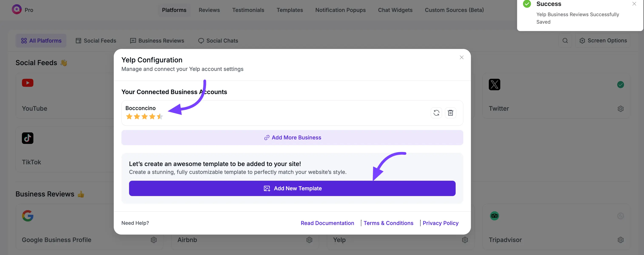The height and width of the screenshot is (255, 644).
Task: Click the Tripadvisor owl icon
Action: point(494,216)
